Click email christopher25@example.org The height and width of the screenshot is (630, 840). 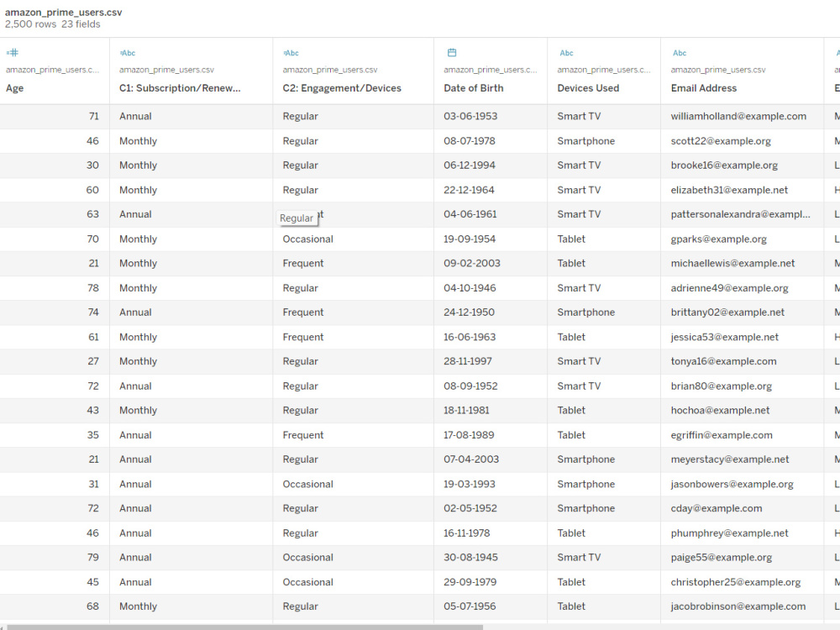click(x=736, y=582)
